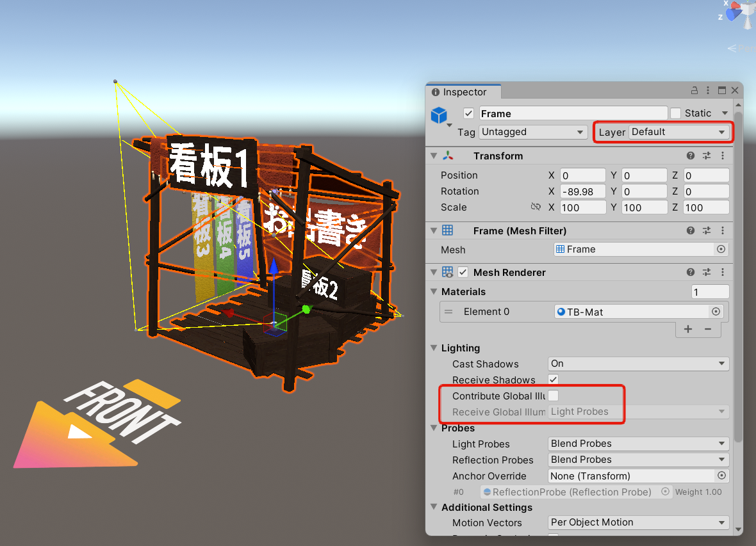The height and width of the screenshot is (546, 756).
Task: Click the scrollbar down arrow
Action: tap(738, 529)
